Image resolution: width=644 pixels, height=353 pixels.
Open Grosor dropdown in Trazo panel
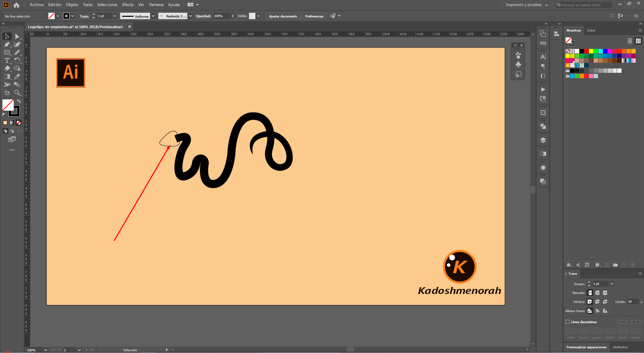612,284
